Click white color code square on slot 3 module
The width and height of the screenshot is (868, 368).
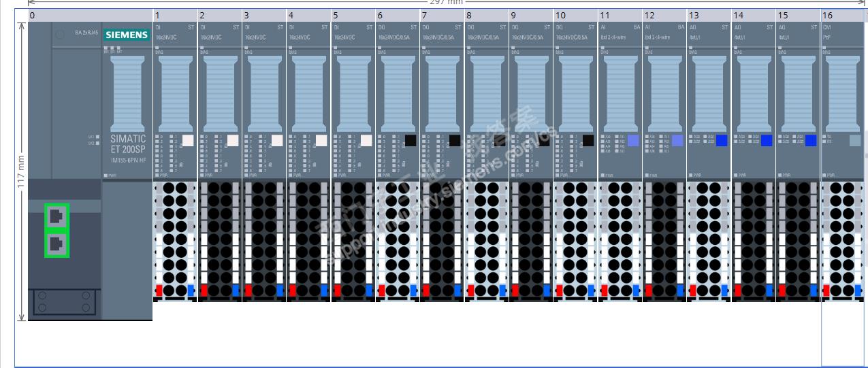(x=277, y=141)
